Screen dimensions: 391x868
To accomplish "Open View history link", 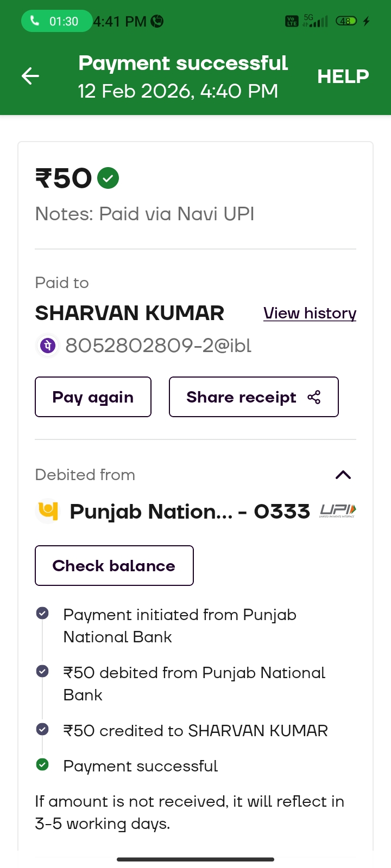I will pos(310,313).
